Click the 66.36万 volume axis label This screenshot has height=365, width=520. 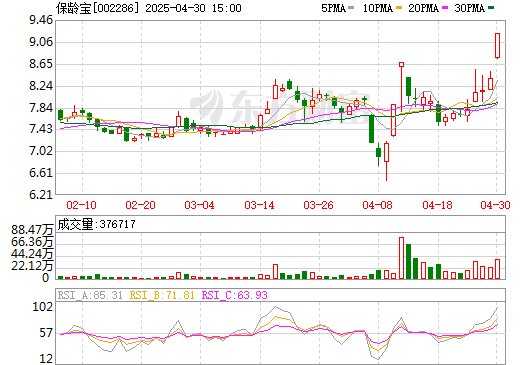[32, 242]
